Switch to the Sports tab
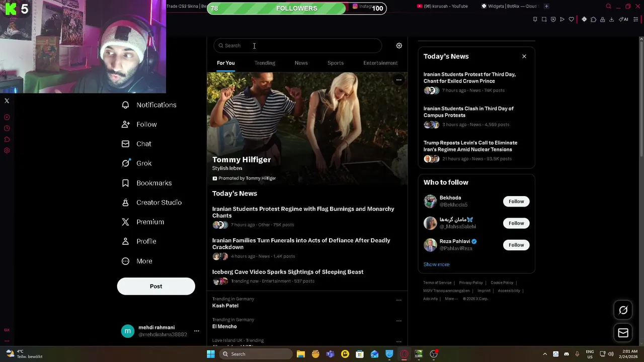The height and width of the screenshot is (362, 644). (x=336, y=63)
